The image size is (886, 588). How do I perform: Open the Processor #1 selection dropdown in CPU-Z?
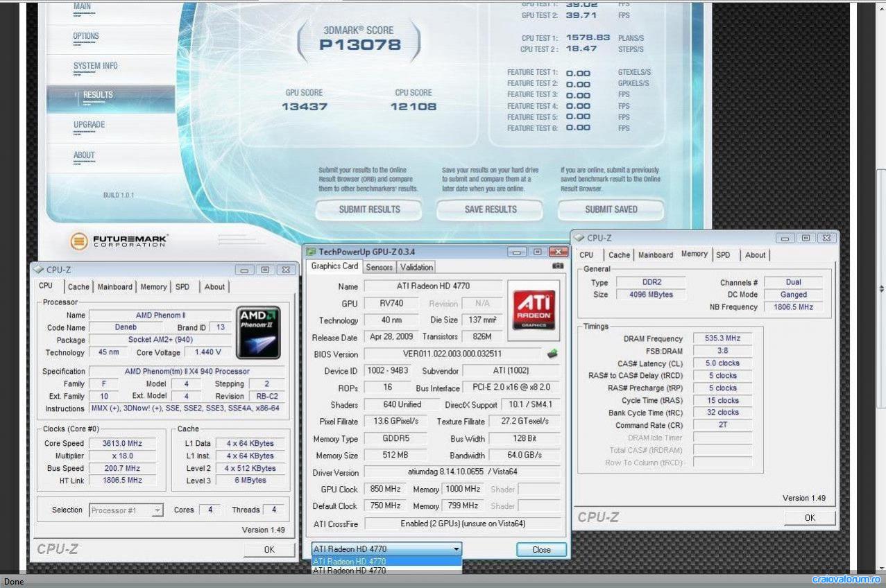click(126, 510)
